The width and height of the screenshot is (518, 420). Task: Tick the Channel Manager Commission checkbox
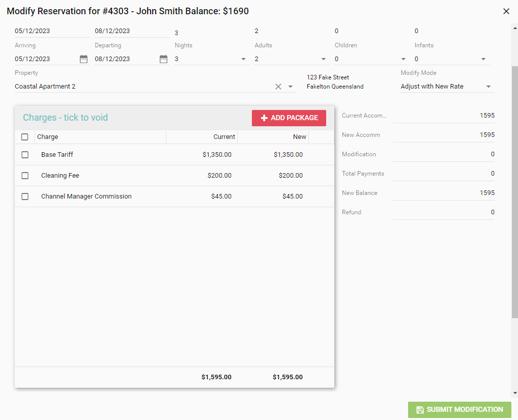(x=25, y=197)
